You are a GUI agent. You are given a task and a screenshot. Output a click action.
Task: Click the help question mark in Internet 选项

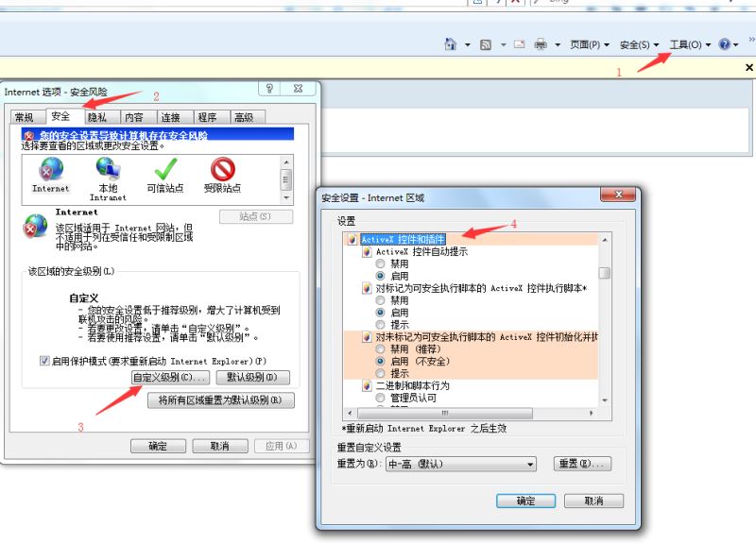point(269,88)
